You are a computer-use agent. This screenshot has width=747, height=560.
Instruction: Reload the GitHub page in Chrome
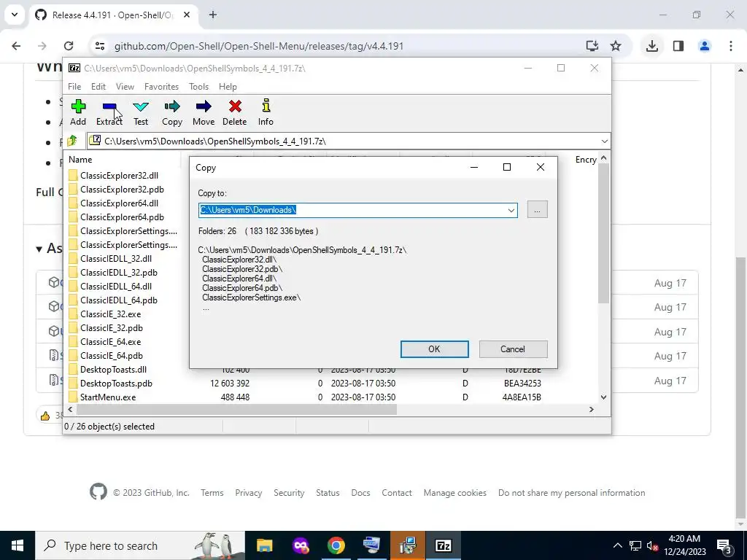[x=69, y=46]
